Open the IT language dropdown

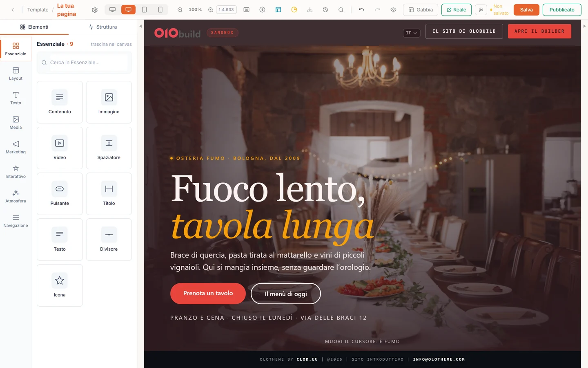[412, 33]
